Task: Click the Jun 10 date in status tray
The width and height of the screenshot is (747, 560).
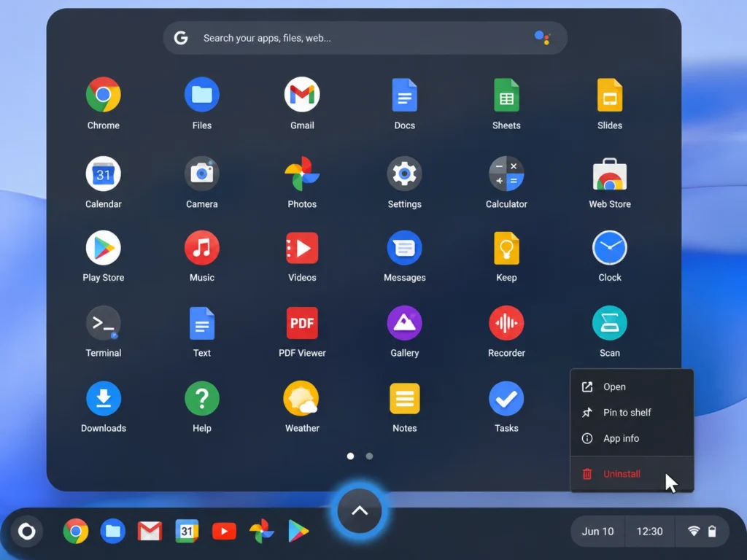Action: pos(598,532)
